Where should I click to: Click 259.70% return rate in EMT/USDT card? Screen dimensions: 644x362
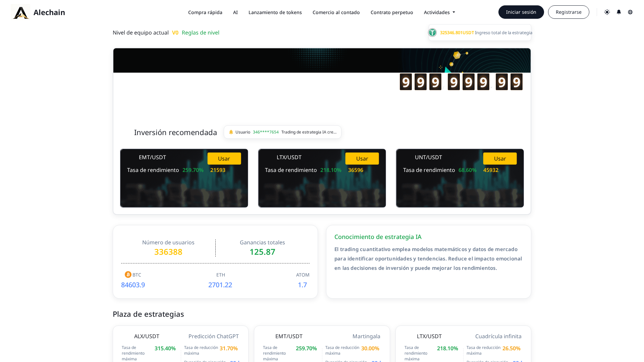193,170
